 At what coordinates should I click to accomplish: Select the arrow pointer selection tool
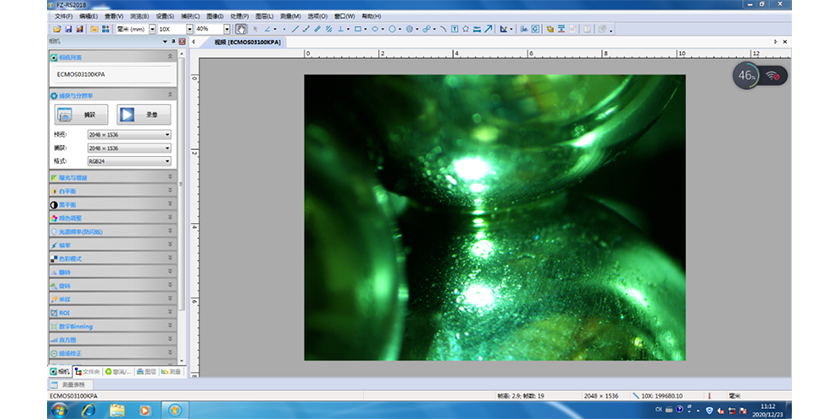coord(256,29)
